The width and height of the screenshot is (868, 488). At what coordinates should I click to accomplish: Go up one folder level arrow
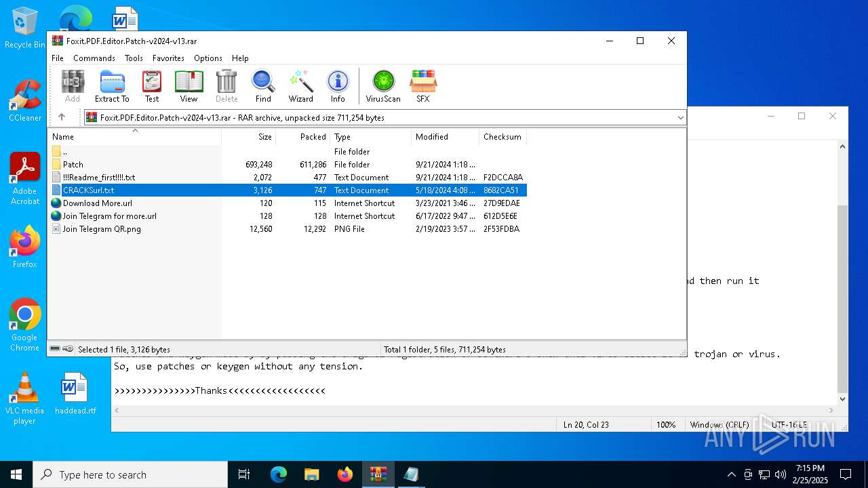click(62, 117)
